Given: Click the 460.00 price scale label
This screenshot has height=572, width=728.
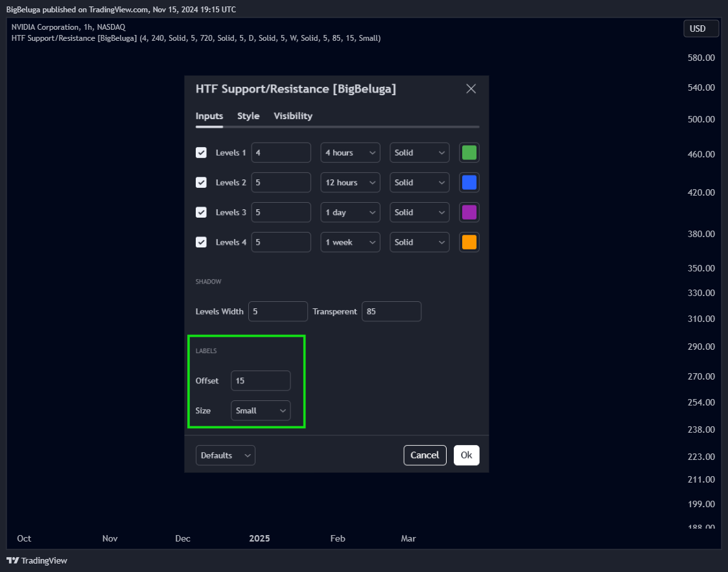Looking at the screenshot, I should click(x=701, y=154).
